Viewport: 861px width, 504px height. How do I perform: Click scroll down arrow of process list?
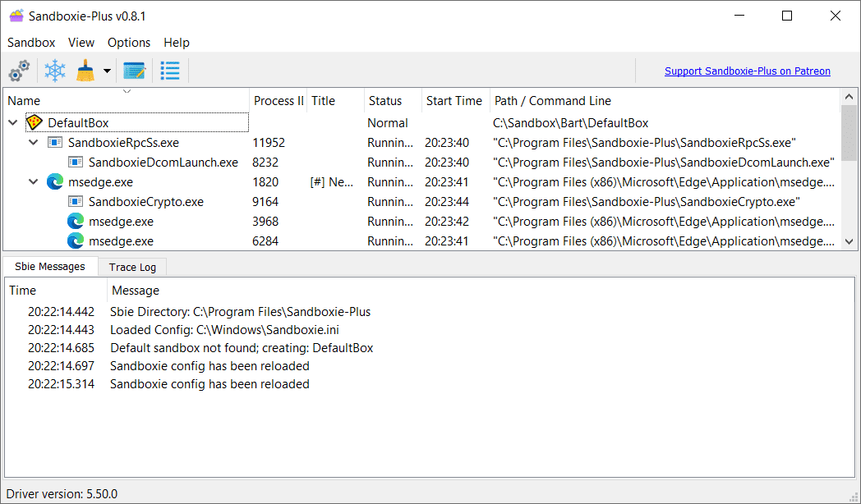(849, 241)
